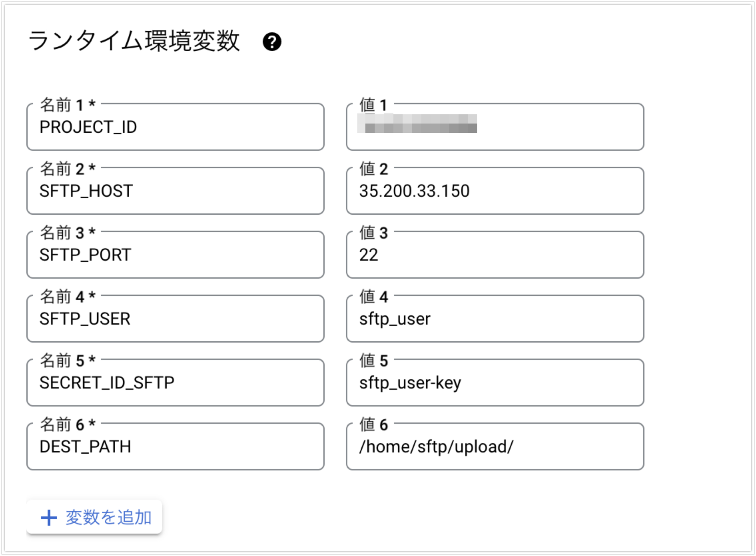
Task: Edit the SFTP_HOST name field
Action: coord(175,191)
